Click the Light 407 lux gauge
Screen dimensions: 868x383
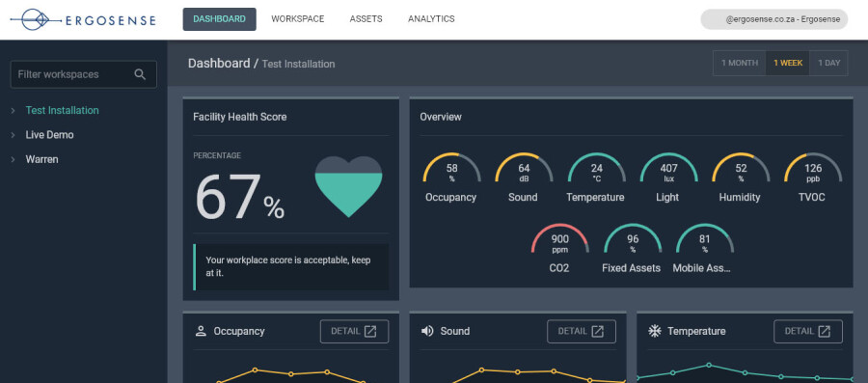click(668, 168)
